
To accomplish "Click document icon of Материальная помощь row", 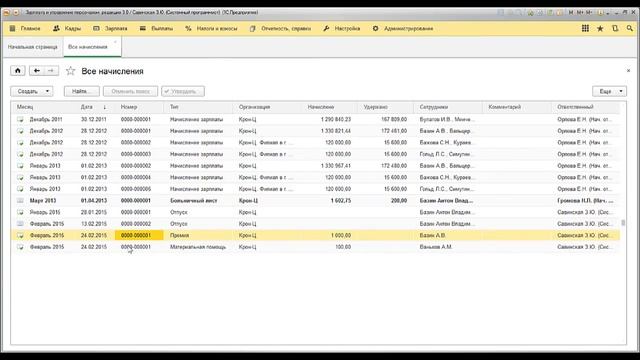I will tap(20, 247).
